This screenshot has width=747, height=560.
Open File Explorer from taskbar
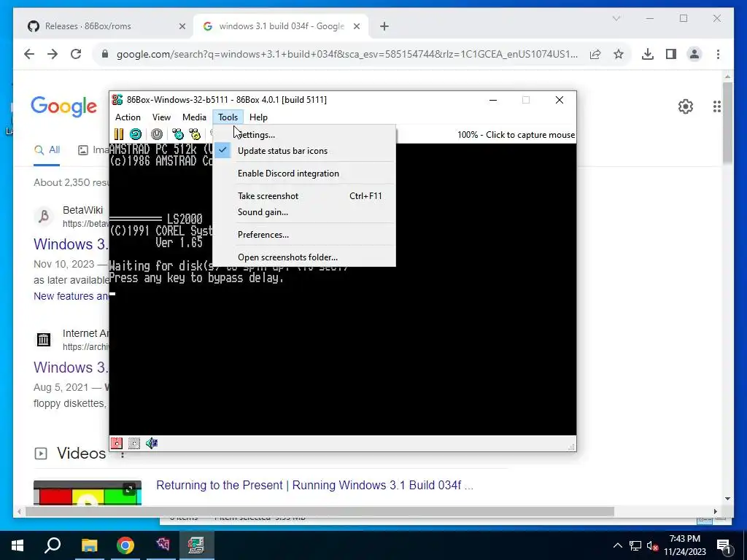(x=89, y=545)
